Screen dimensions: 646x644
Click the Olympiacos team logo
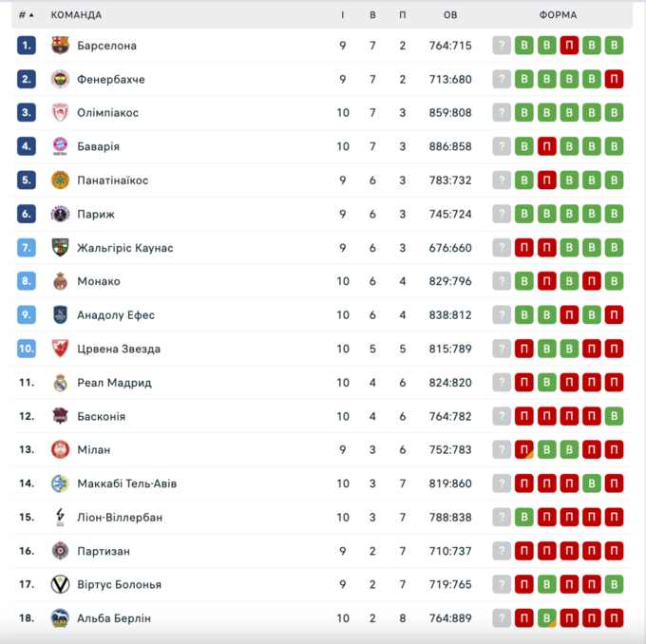click(x=60, y=113)
